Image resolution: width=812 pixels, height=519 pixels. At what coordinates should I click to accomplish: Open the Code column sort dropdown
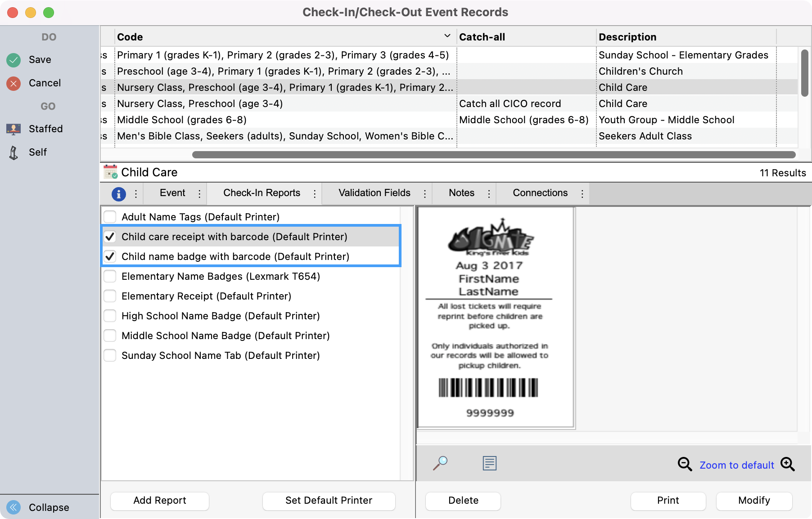(x=447, y=35)
